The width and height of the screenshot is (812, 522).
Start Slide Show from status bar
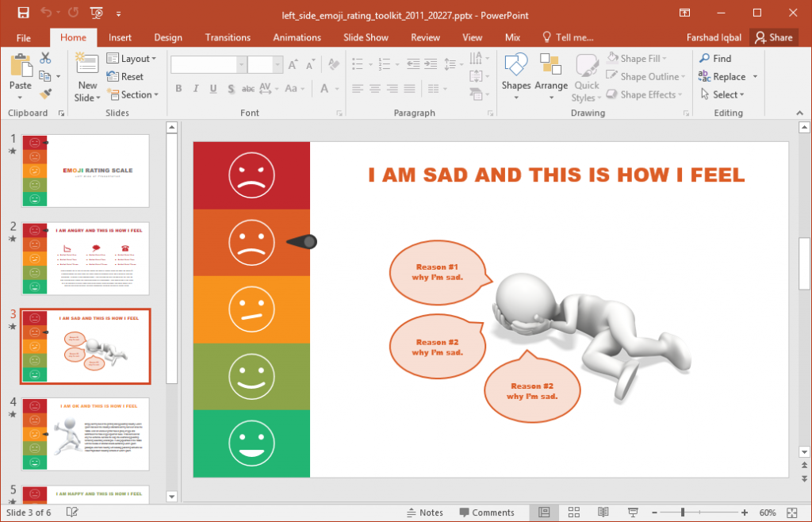pos(632,512)
